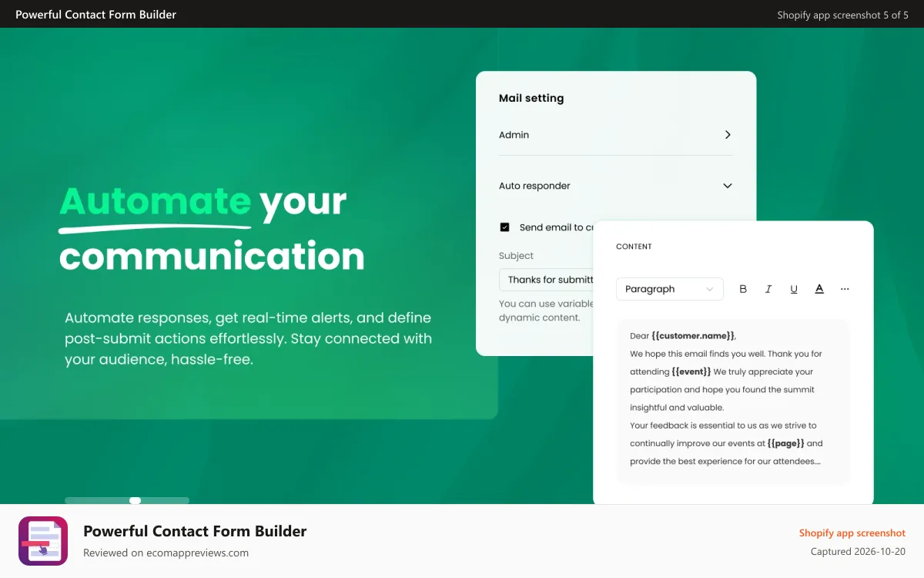Click the {{event}} variable in email
The width and height of the screenshot is (924, 578).
coord(691,371)
